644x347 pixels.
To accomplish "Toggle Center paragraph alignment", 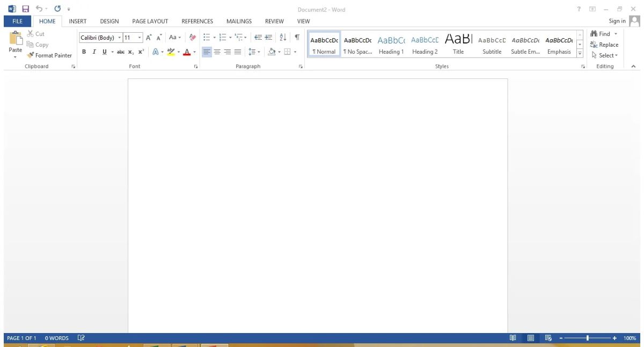I will 217,52.
